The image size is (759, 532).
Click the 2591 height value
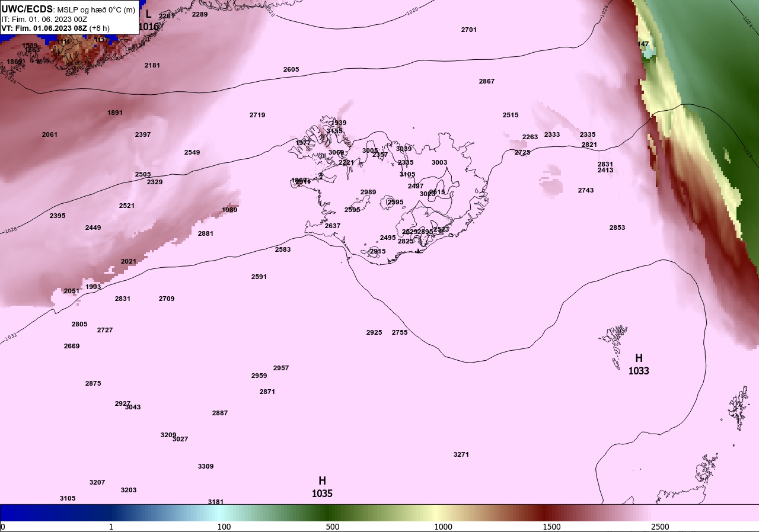259,277
